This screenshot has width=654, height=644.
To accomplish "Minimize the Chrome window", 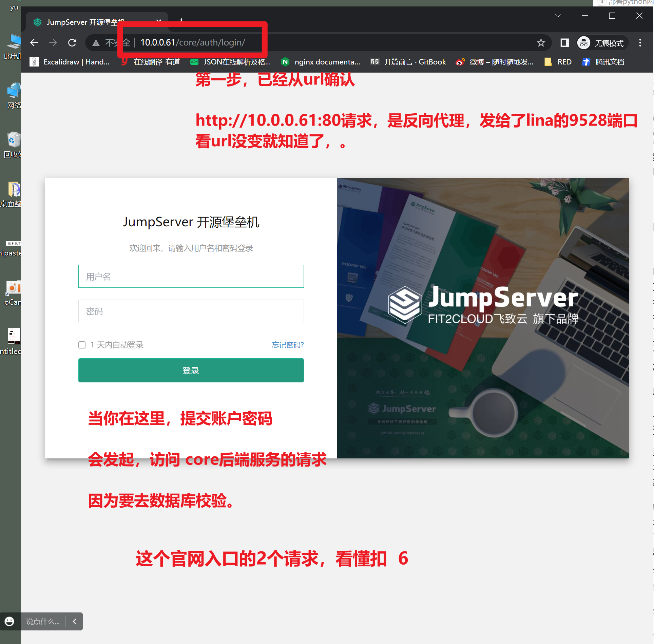I will click(x=585, y=16).
